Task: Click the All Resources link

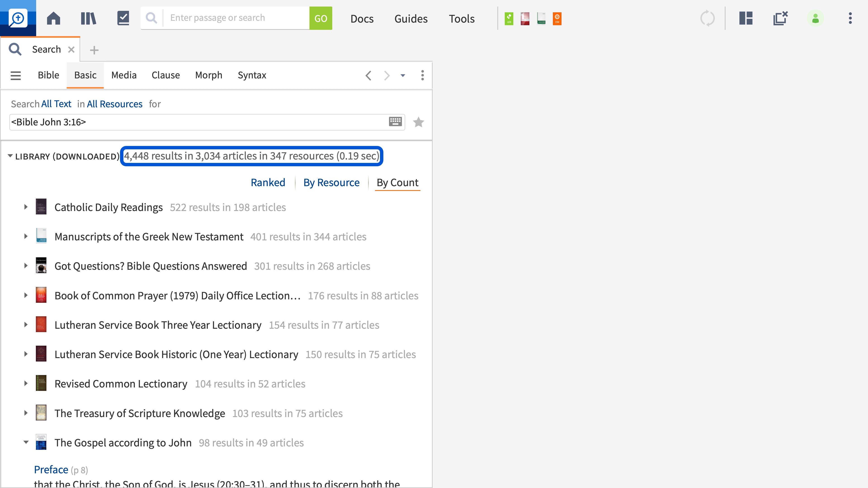Action: 115,104
